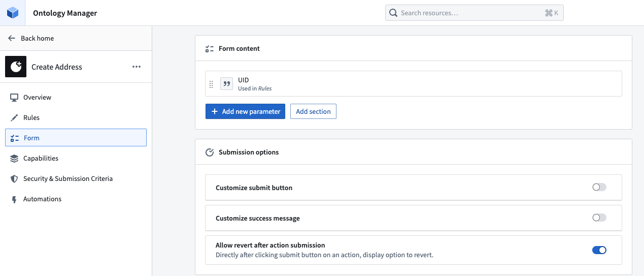Click the Add section button

point(313,111)
